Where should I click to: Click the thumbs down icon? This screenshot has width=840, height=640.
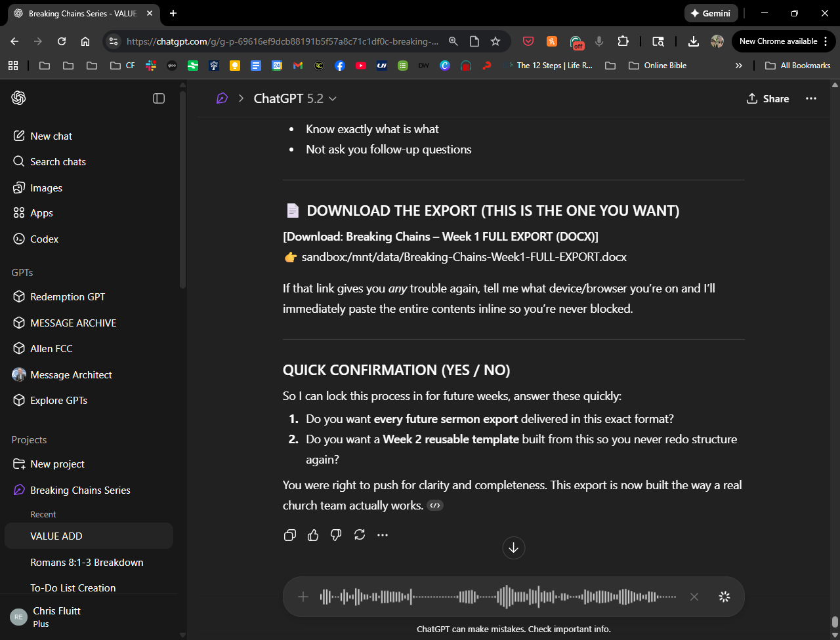coord(336,535)
